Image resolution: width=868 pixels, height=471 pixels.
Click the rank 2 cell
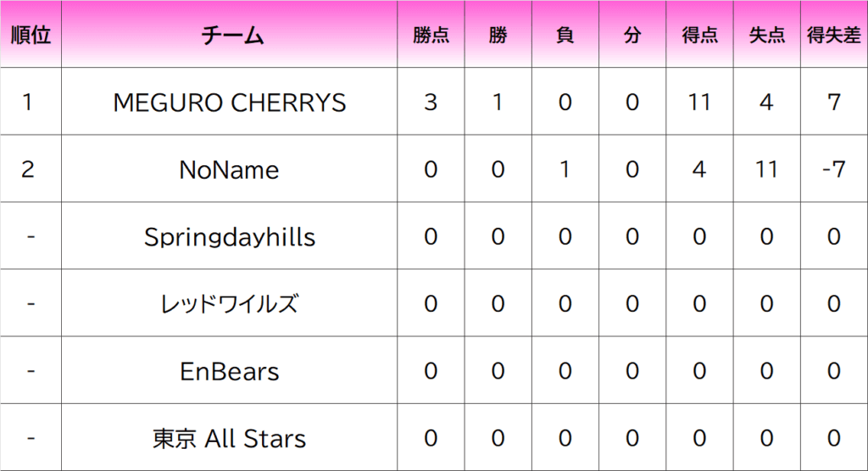point(28,170)
